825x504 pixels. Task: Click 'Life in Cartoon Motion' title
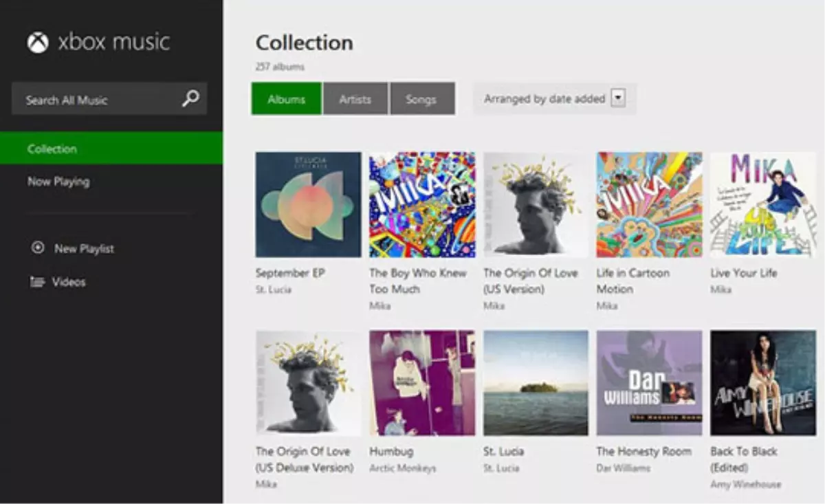(632, 281)
